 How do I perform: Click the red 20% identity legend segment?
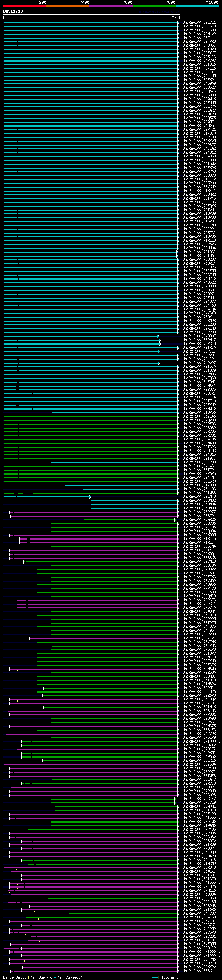[x=25, y=6]
